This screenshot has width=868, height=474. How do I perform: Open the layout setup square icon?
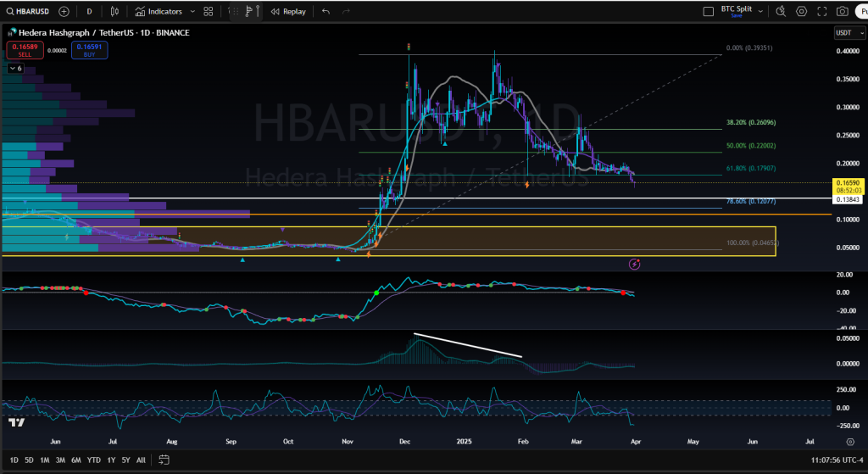point(708,11)
